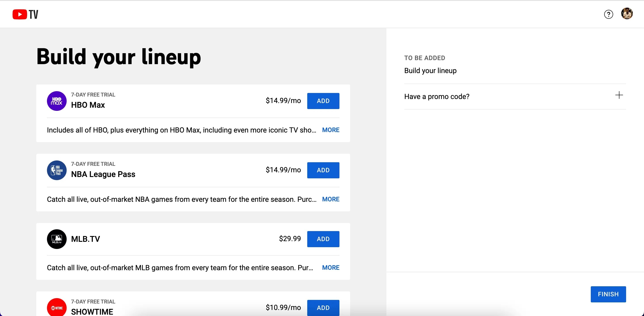This screenshot has height=316, width=644.
Task: Select the Build your lineup heading
Action: tap(118, 57)
